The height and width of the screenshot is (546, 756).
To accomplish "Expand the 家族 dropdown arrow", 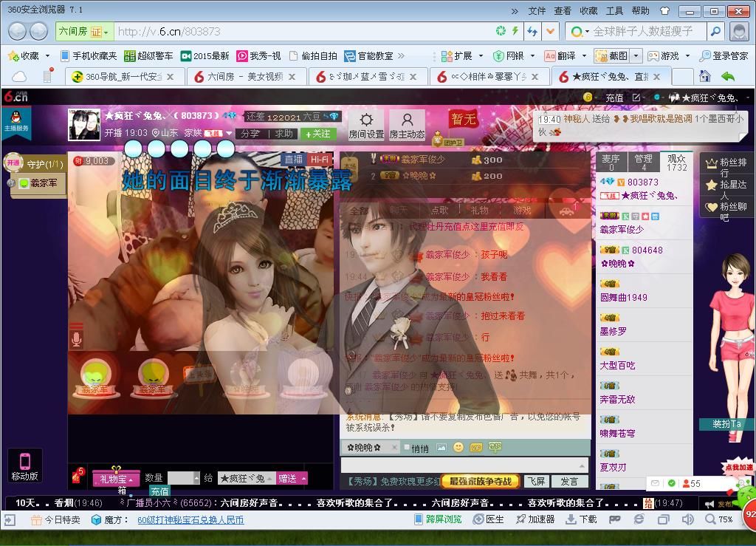I will [229, 133].
